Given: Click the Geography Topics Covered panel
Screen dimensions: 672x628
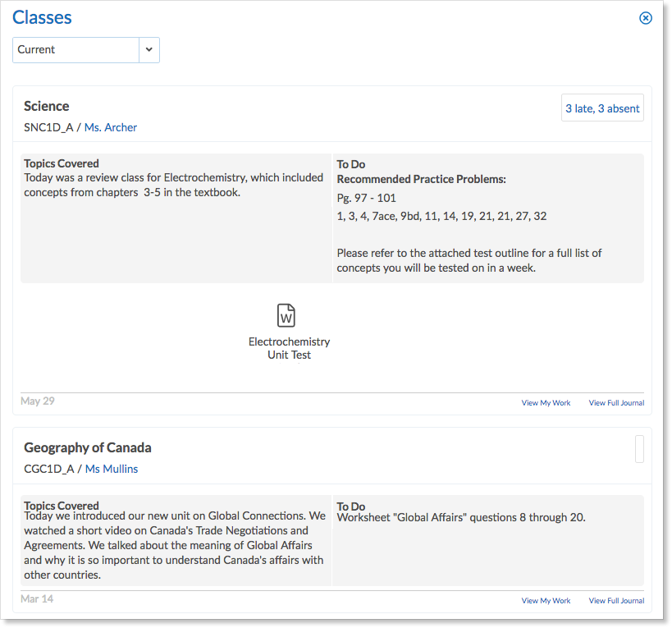Looking at the screenshot, I should [x=176, y=540].
